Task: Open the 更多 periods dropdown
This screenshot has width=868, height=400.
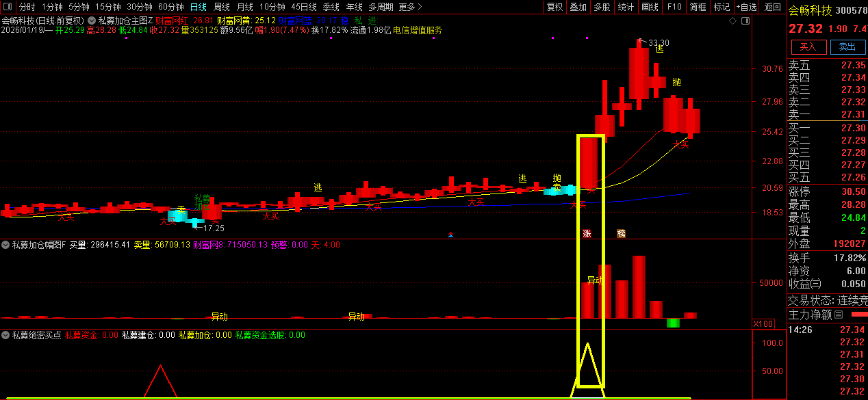Action: [410, 7]
